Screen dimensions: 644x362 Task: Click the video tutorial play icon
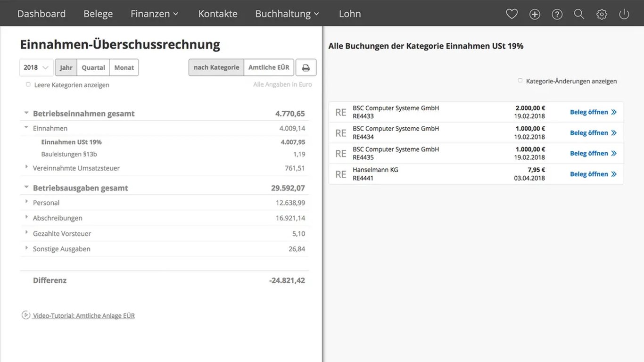[26, 315]
